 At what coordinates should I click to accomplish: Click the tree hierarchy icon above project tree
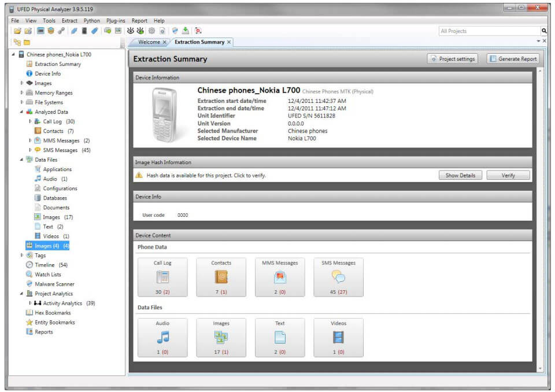(x=17, y=42)
